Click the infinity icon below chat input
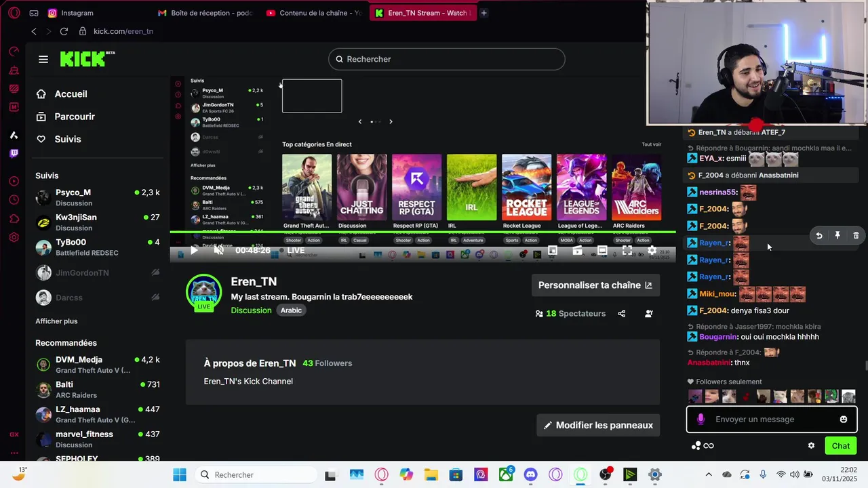The width and height of the screenshot is (868, 488). tap(709, 445)
